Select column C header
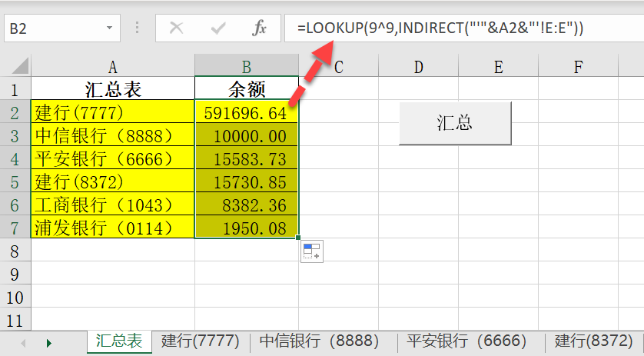Viewport: 644px width, 356px height. (x=338, y=66)
